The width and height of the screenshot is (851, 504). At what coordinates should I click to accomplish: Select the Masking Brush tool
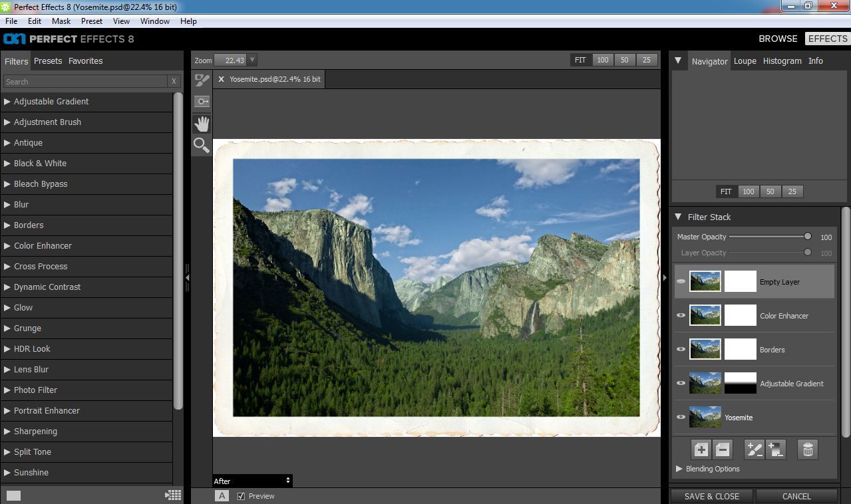click(x=202, y=81)
